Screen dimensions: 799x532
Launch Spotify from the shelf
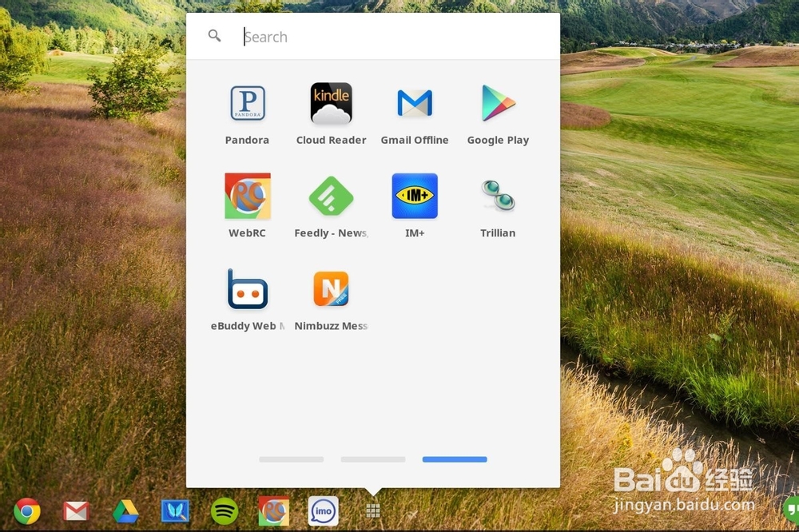[225, 511]
